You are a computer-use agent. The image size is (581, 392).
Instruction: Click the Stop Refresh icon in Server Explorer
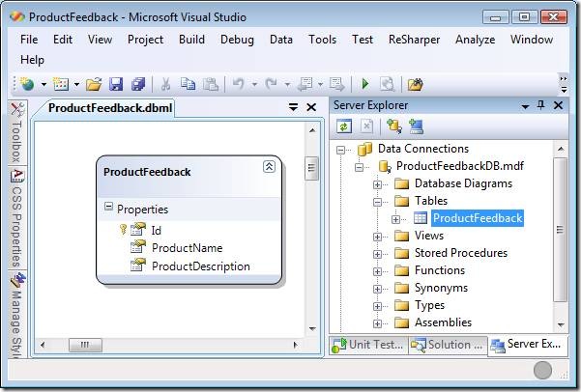pyautogui.click(x=366, y=126)
